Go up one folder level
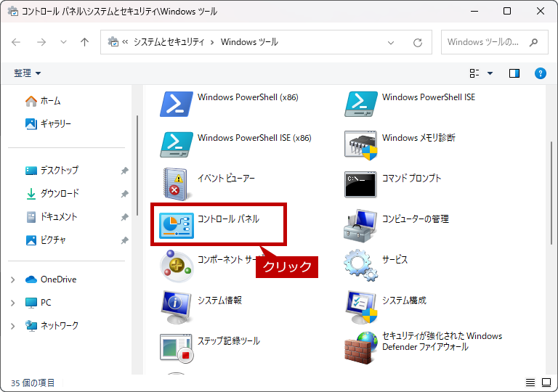Viewport: 558px width, 392px height. coord(84,42)
